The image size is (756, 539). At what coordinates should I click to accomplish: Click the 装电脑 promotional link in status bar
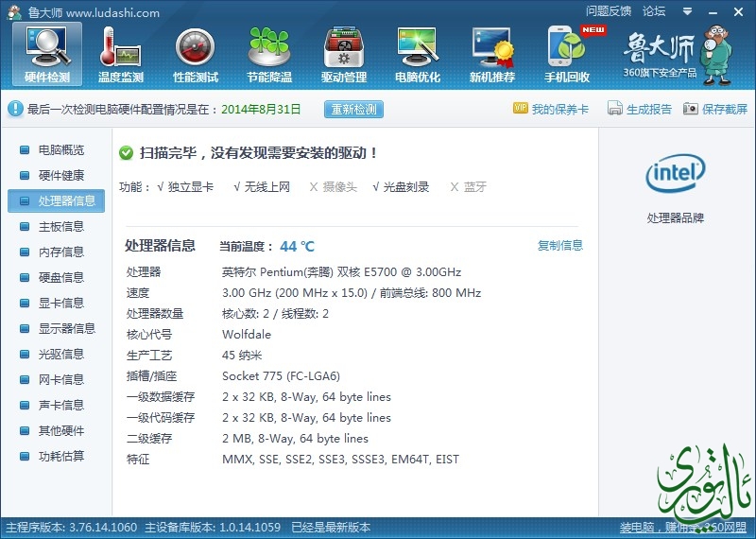point(682,528)
